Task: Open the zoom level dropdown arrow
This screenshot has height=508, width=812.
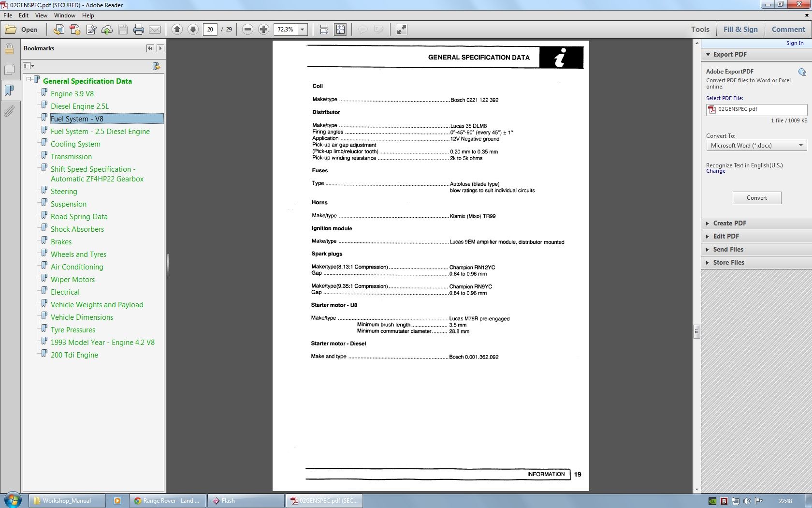Action: pos(303,30)
